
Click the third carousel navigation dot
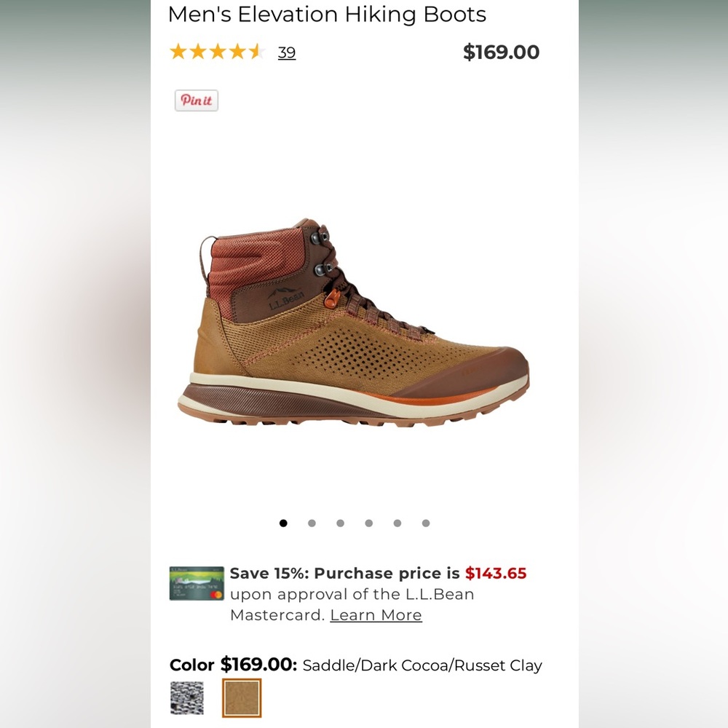(340, 523)
